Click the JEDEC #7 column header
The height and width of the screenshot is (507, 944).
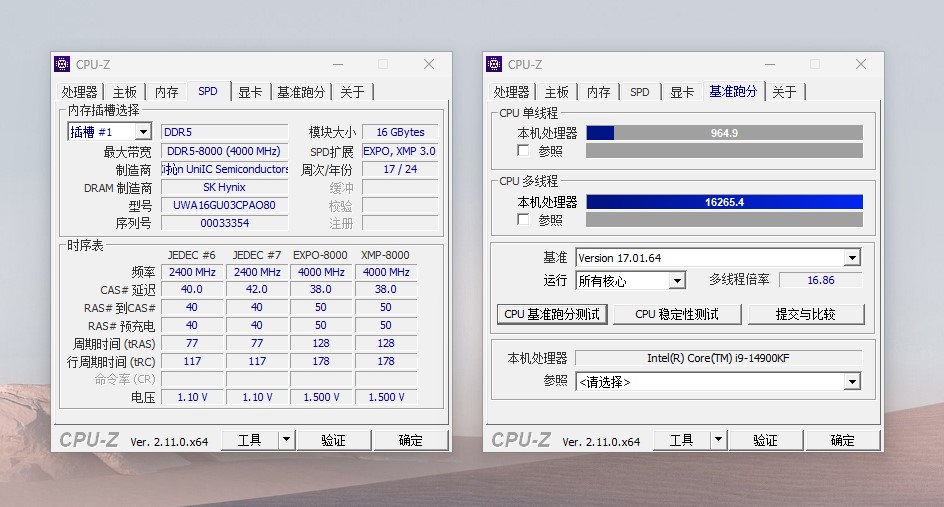coord(256,255)
